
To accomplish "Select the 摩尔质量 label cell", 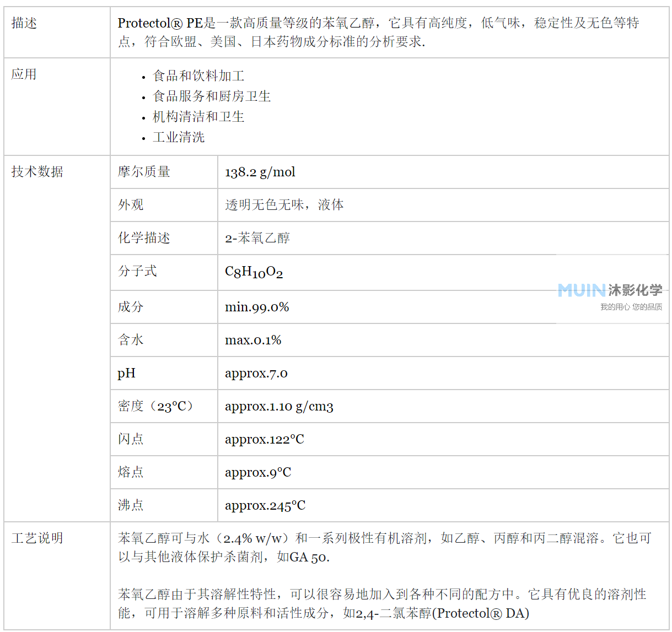I will coord(144,171).
